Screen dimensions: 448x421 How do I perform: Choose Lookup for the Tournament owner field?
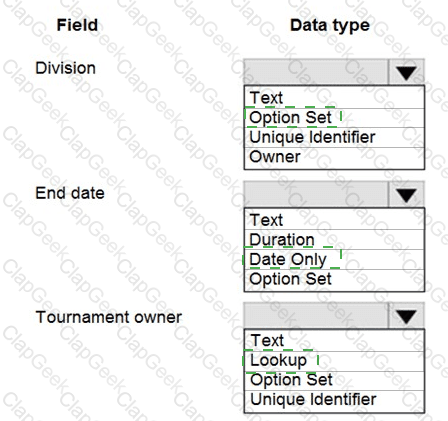click(334, 361)
